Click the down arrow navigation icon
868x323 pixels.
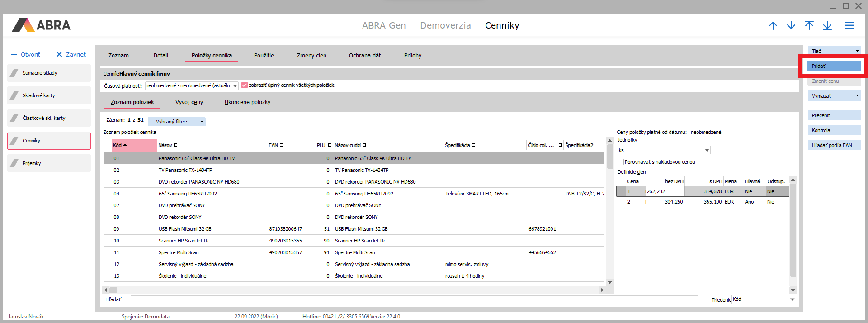tap(791, 26)
